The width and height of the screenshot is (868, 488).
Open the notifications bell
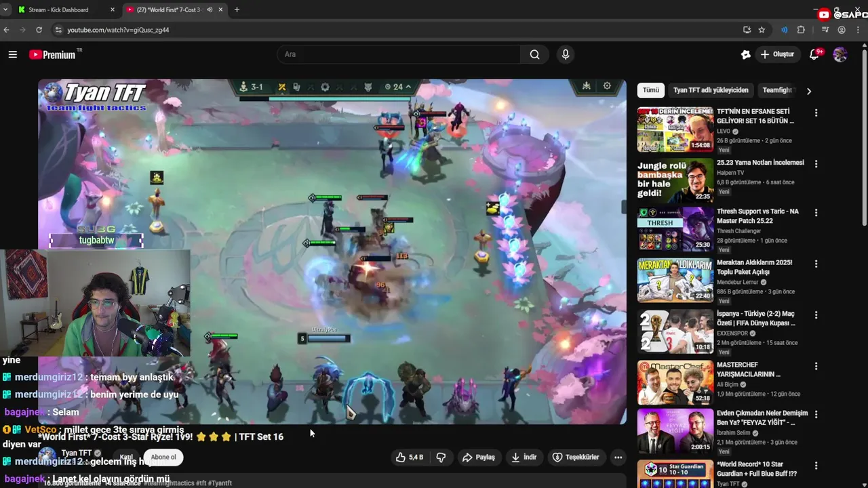[814, 54]
